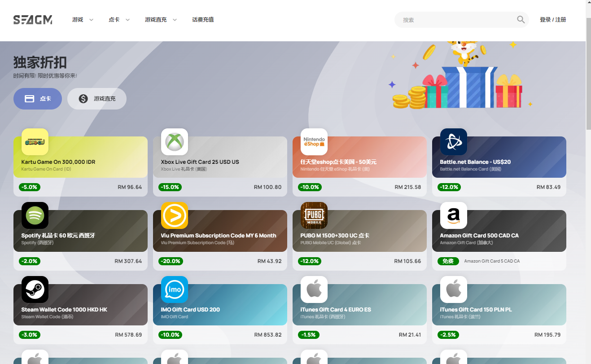This screenshot has width=591, height=364.
Task: Click the -5.0% discount badge
Action: (30, 187)
